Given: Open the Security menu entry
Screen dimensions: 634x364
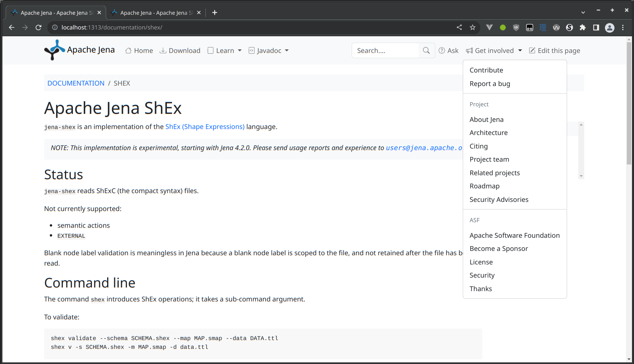Looking at the screenshot, I should point(515,275).
